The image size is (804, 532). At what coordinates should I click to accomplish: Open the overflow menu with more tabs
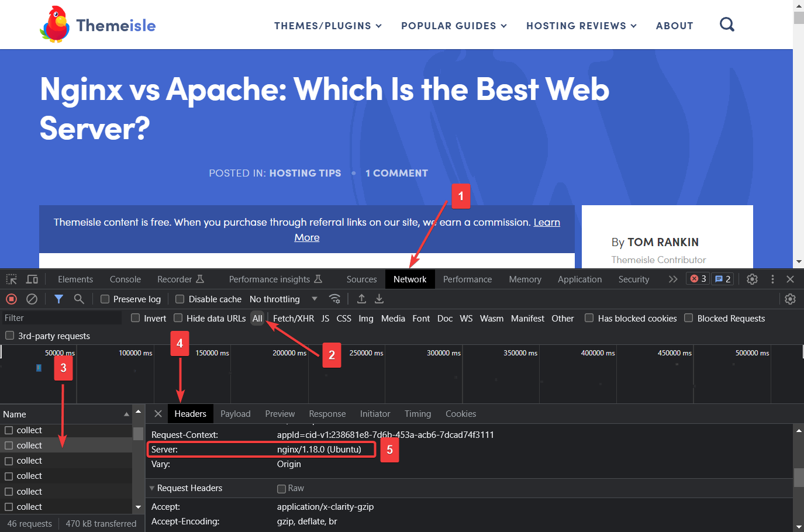point(673,279)
